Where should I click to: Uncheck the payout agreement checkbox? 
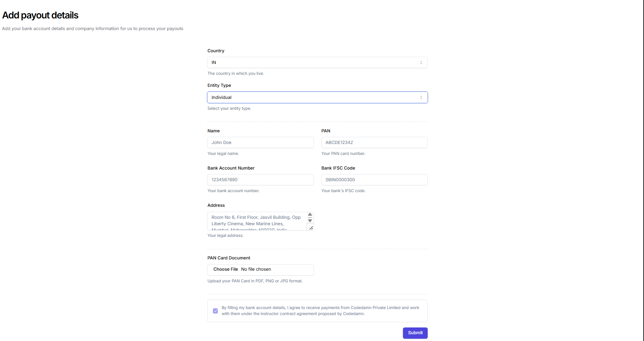tap(215, 311)
